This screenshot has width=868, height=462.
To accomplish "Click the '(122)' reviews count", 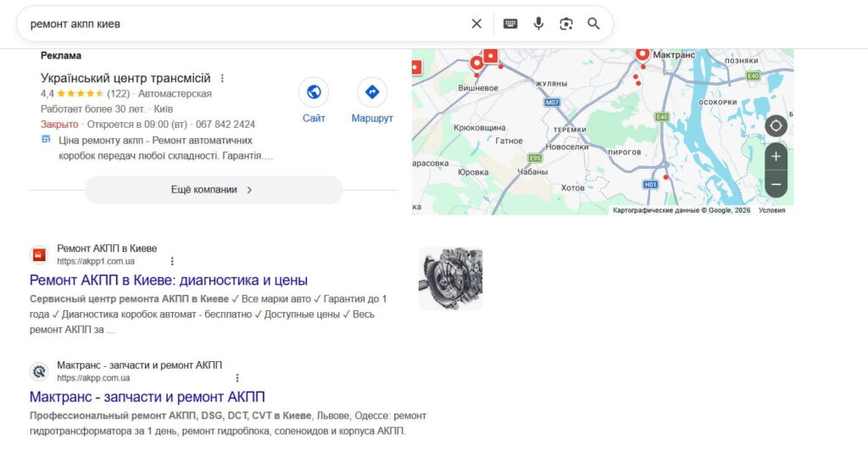I will pyautogui.click(x=118, y=93).
